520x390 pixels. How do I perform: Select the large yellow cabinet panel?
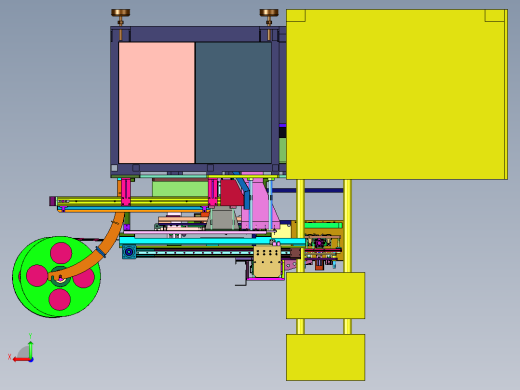tap(397, 94)
